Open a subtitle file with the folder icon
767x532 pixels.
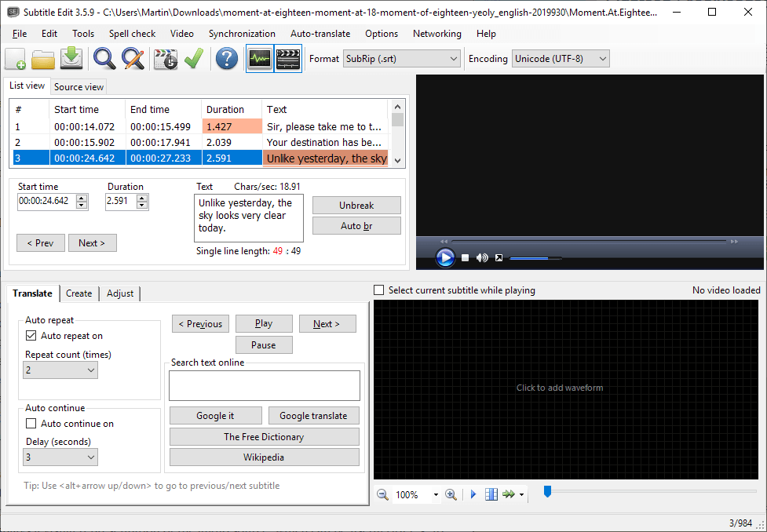coord(42,59)
